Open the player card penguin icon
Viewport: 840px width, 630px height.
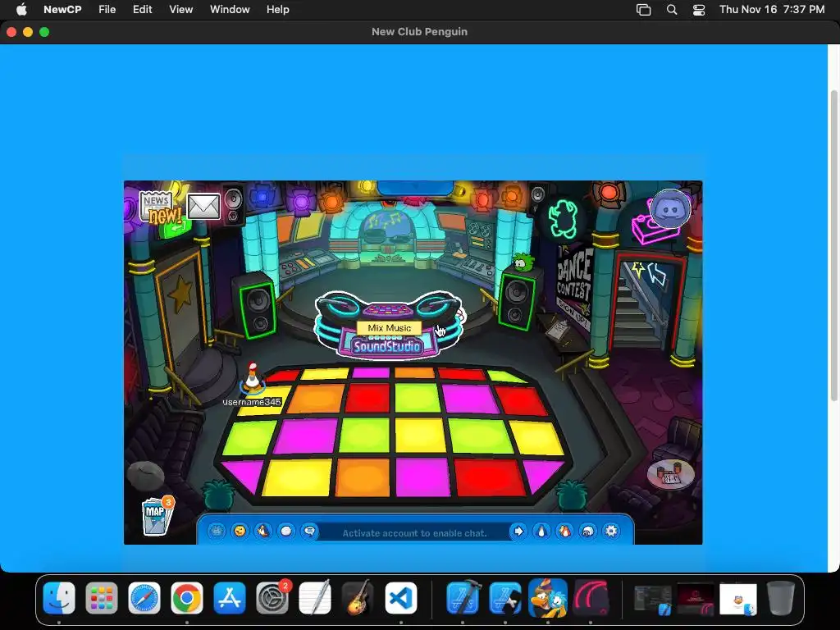point(541,531)
